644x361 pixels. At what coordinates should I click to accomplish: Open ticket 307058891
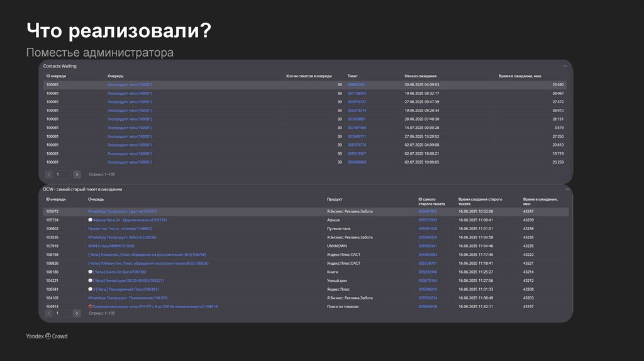click(357, 119)
